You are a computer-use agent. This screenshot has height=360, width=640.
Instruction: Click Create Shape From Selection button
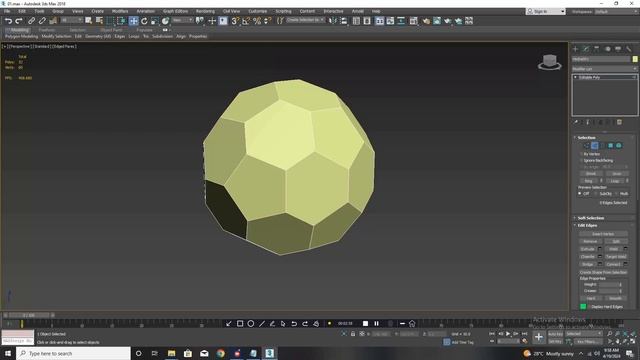603,272
